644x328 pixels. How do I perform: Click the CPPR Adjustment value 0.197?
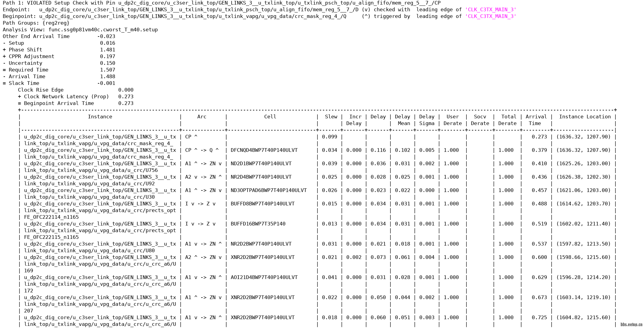click(x=107, y=57)
